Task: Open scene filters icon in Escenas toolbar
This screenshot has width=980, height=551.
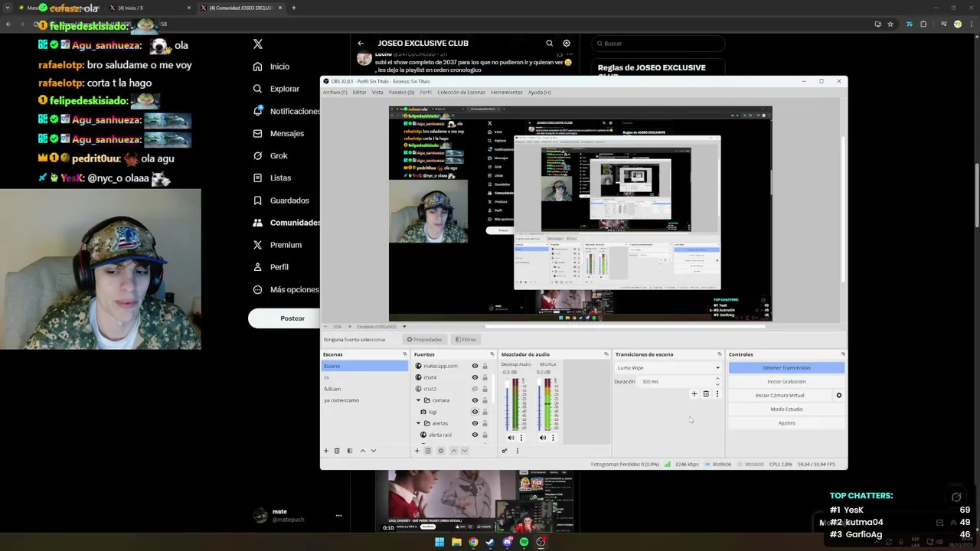Action: coord(350,451)
